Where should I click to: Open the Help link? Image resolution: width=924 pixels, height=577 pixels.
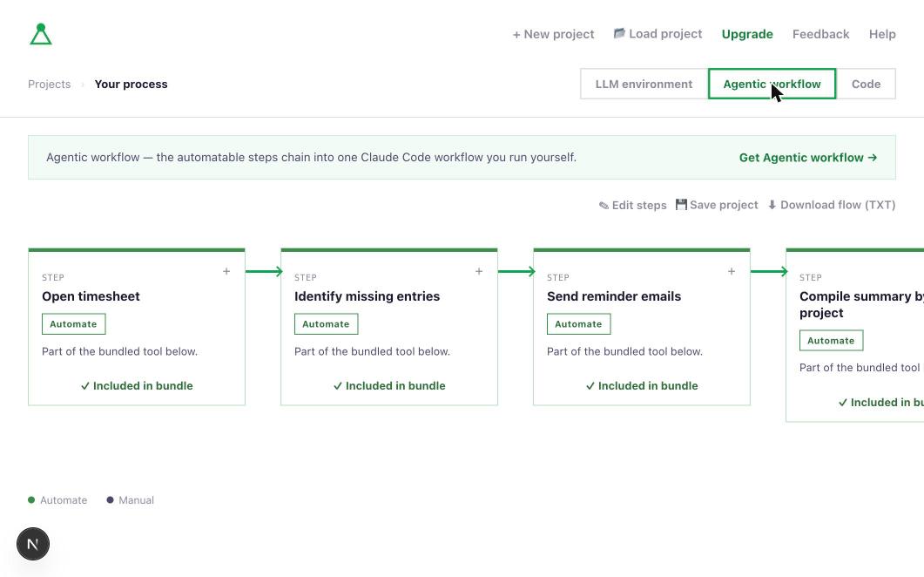(x=882, y=34)
